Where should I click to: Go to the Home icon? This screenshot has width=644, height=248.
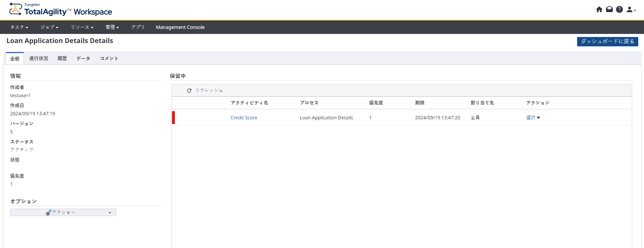[x=599, y=9]
